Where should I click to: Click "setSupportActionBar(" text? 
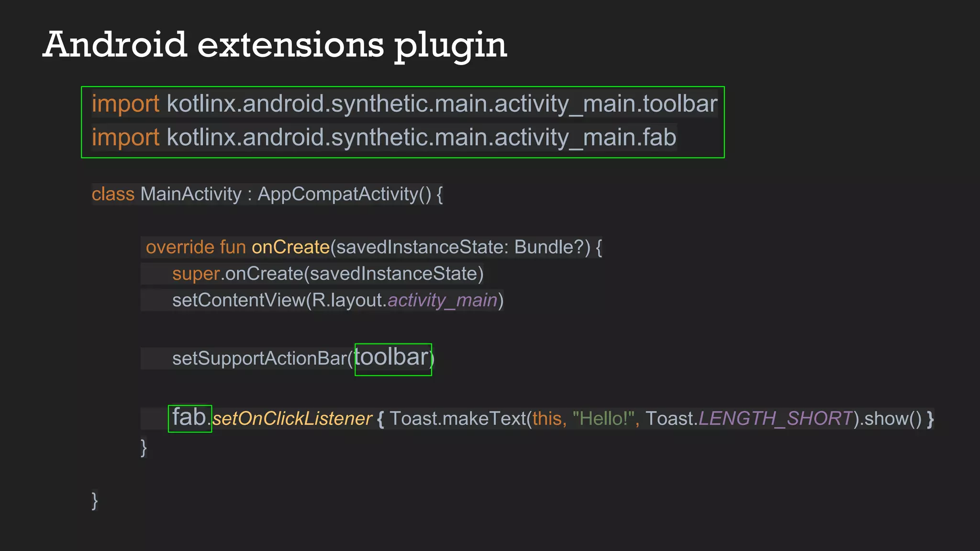262,358
